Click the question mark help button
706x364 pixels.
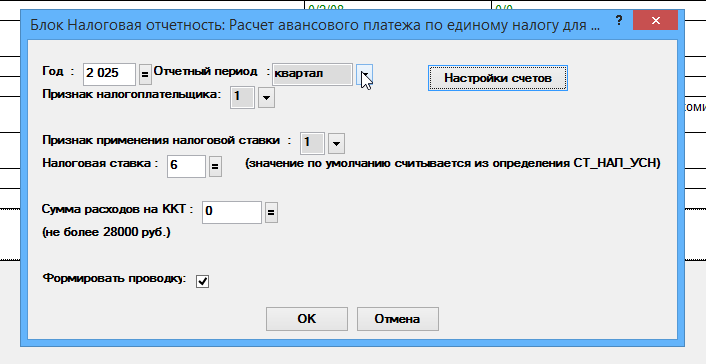[x=620, y=20]
